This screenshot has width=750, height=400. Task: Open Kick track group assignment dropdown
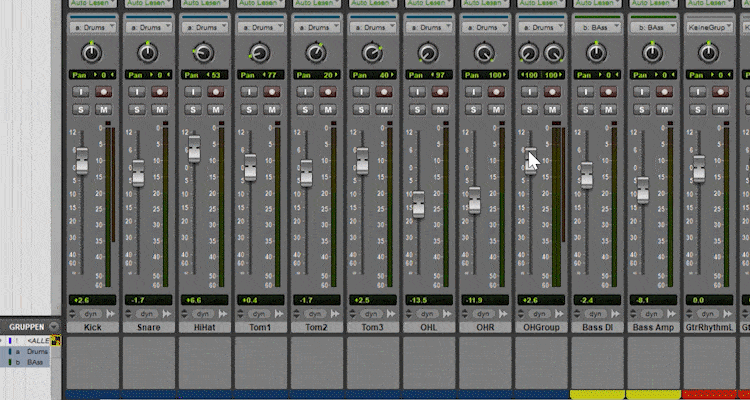click(x=92, y=27)
